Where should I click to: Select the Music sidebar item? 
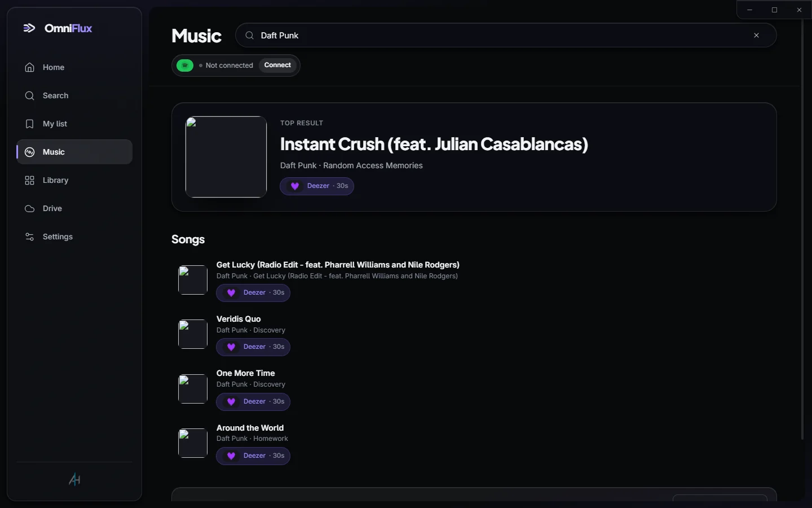click(74, 152)
